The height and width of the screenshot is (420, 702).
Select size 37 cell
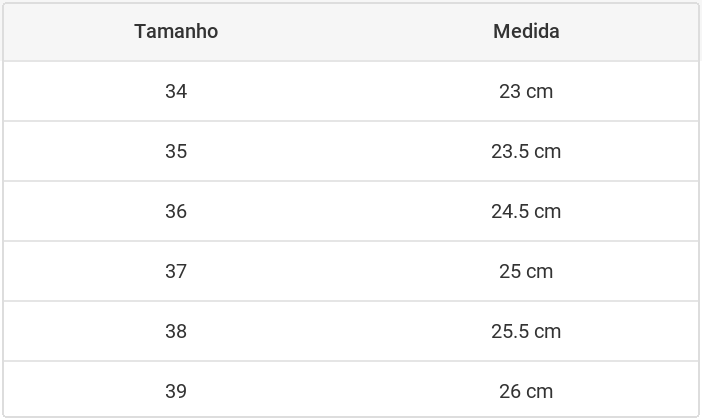(176, 271)
